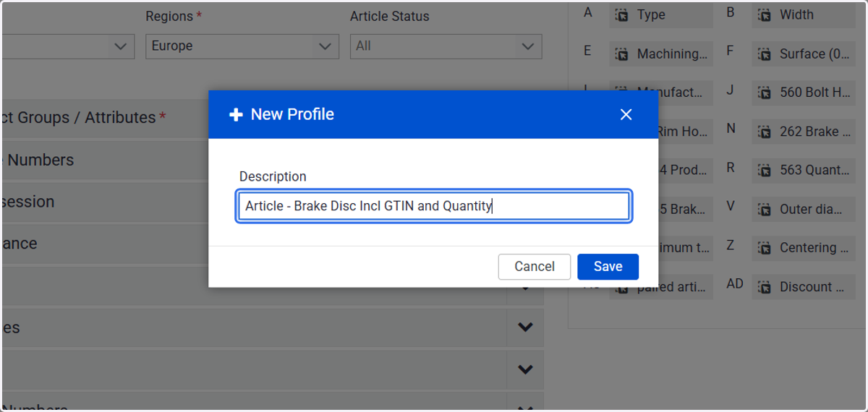The width and height of the screenshot is (868, 412).
Task: Expand the 'Numbers' section under Groups / Attributes
Action: pyautogui.click(x=105, y=160)
